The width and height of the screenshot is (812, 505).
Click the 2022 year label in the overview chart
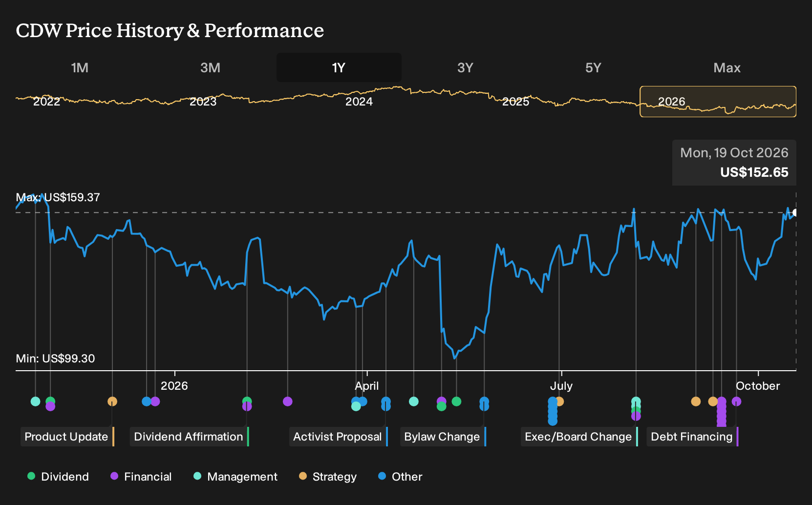tap(47, 102)
